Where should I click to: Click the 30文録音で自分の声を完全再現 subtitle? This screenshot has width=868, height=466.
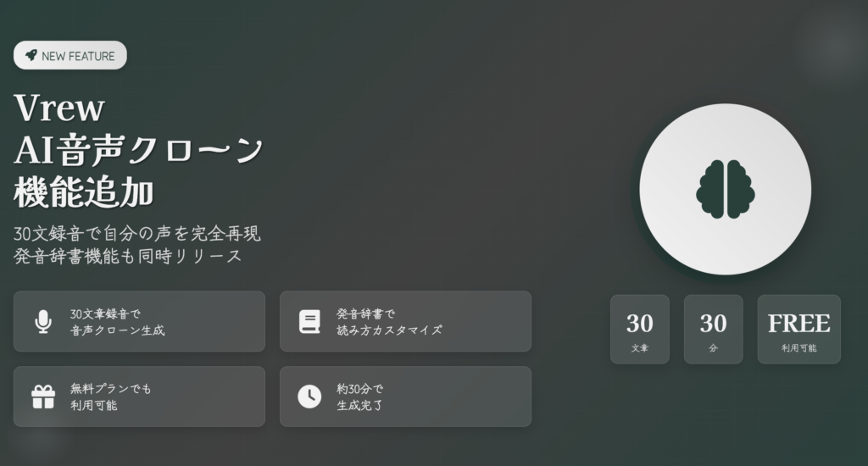point(136,234)
